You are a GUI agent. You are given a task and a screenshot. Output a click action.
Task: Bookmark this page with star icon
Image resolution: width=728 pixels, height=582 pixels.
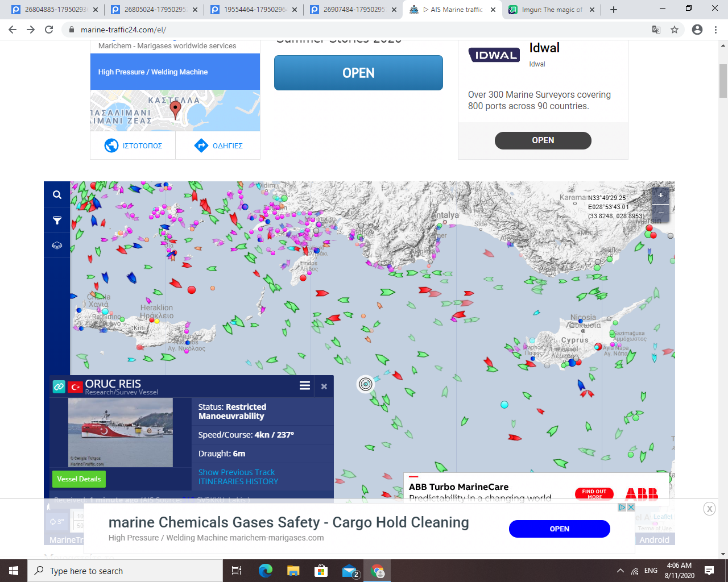[675, 30]
